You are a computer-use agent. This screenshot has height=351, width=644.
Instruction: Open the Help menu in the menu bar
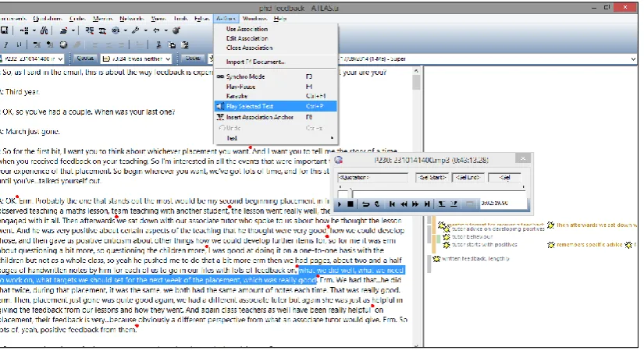280,19
